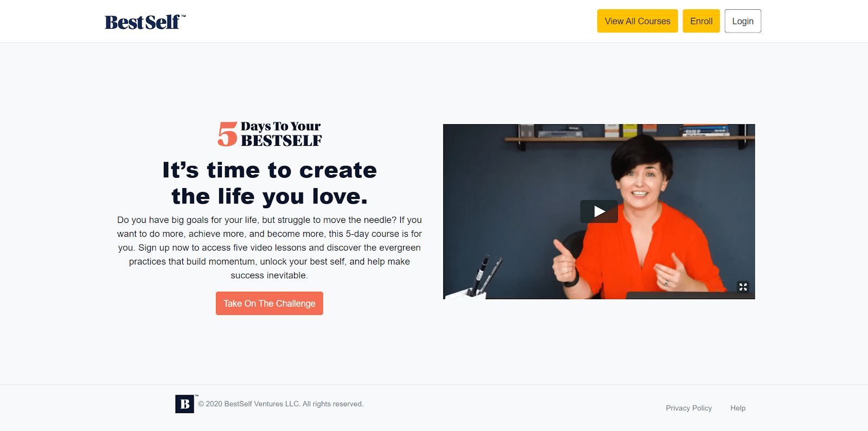This screenshot has height=431, width=868.
Task: Click the course description paragraph
Action: pyautogui.click(x=270, y=248)
